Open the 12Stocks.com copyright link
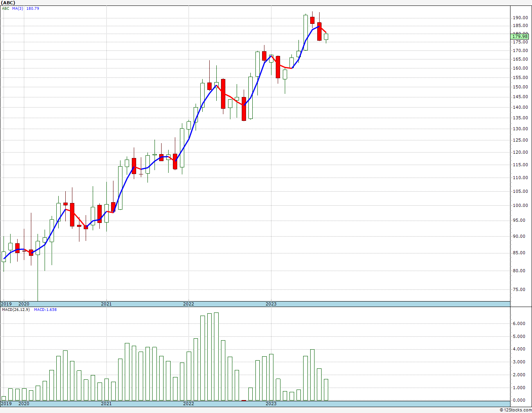532x413 pixels. (x=515, y=410)
